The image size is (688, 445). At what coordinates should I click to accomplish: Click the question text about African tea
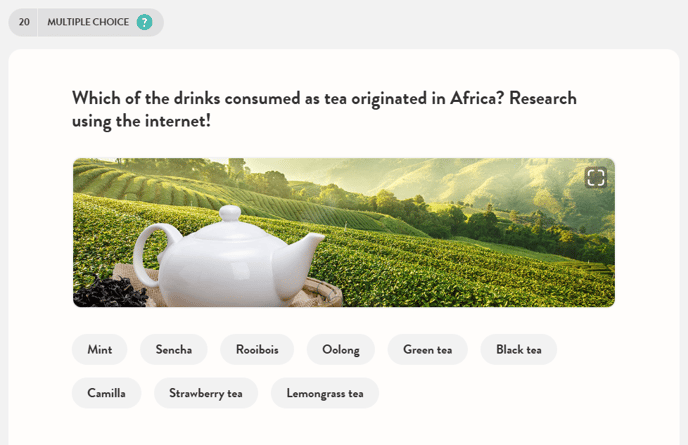click(324, 109)
